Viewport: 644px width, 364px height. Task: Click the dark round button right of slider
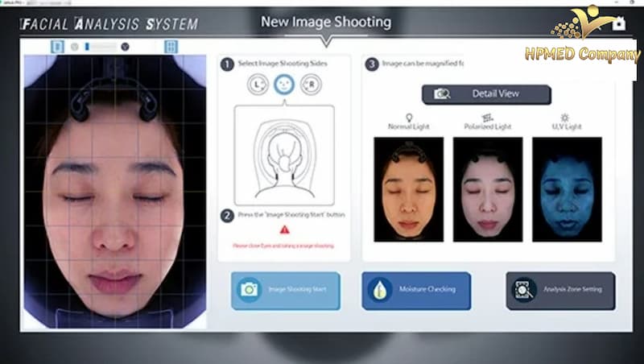[x=125, y=47]
